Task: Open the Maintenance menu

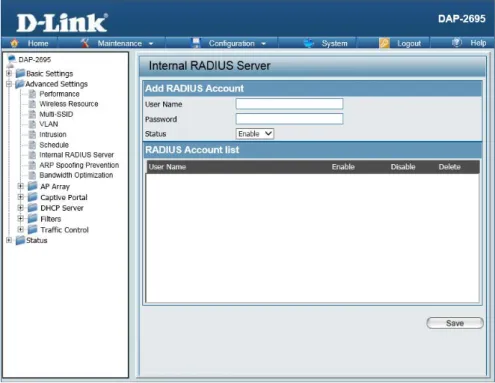Action: pos(120,44)
